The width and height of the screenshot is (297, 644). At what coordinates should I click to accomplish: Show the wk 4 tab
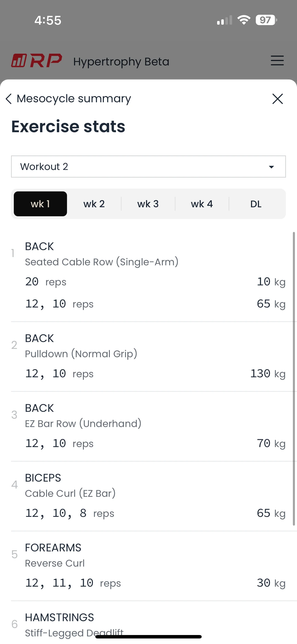point(202,204)
